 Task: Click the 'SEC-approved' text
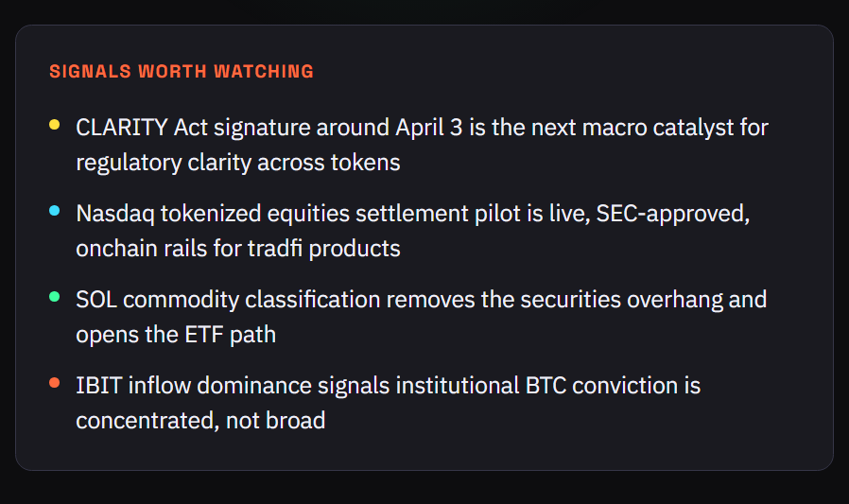point(684,214)
